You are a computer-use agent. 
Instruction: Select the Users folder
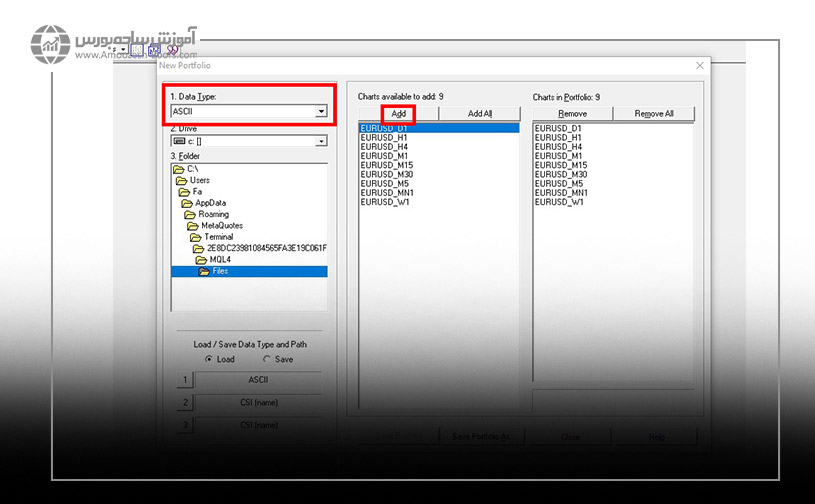199,180
